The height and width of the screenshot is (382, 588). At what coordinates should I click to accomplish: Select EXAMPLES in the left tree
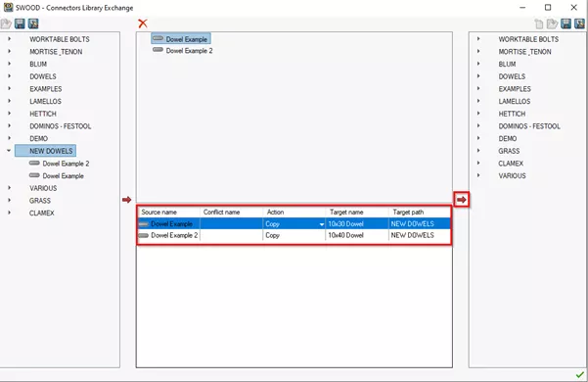[x=46, y=89]
